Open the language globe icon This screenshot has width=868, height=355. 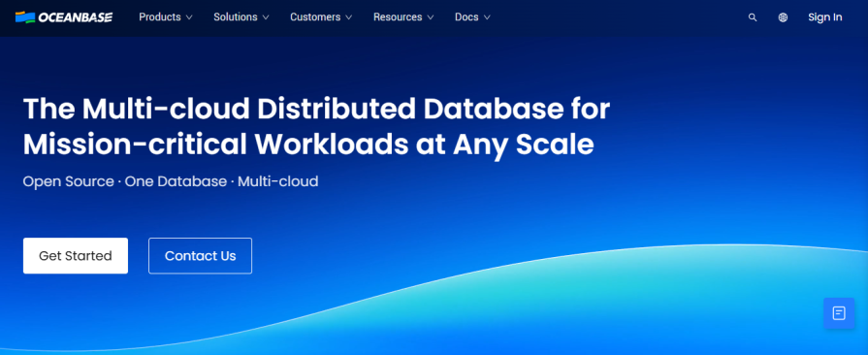click(783, 17)
